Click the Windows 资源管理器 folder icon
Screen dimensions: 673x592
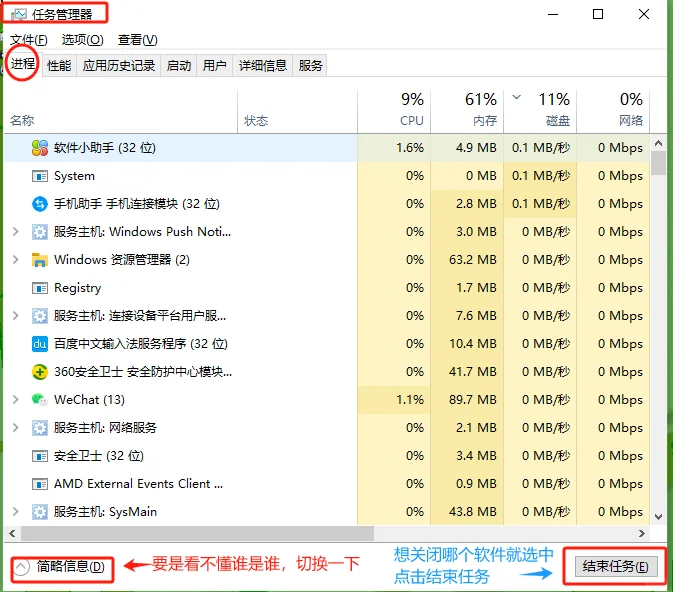(x=40, y=260)
